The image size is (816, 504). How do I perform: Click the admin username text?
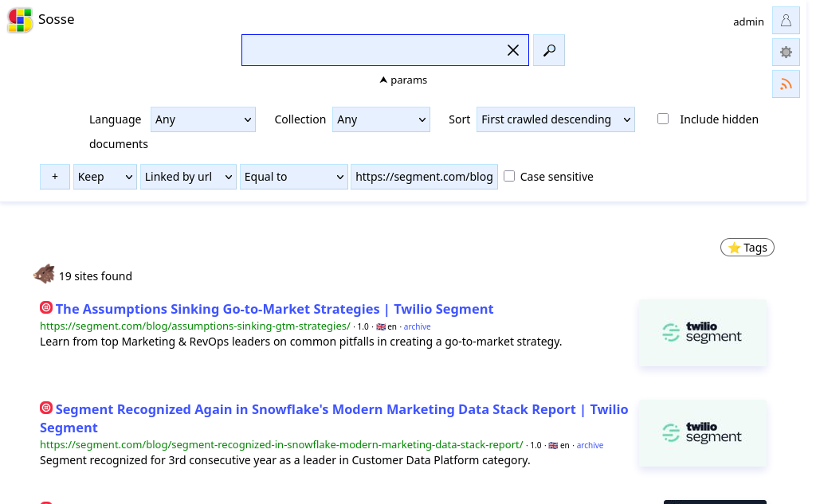click(x=748, y=21)
